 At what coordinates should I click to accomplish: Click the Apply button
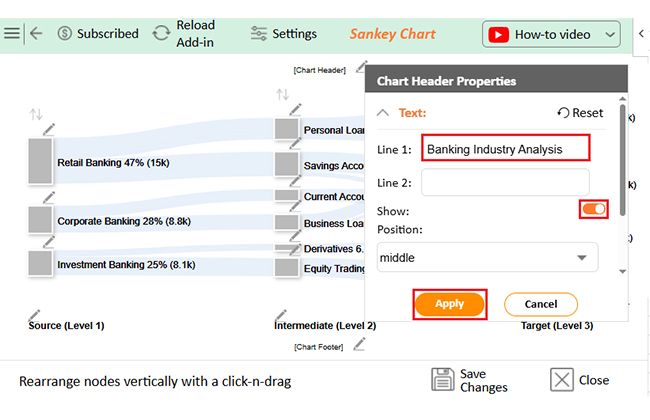pos(450,303)
